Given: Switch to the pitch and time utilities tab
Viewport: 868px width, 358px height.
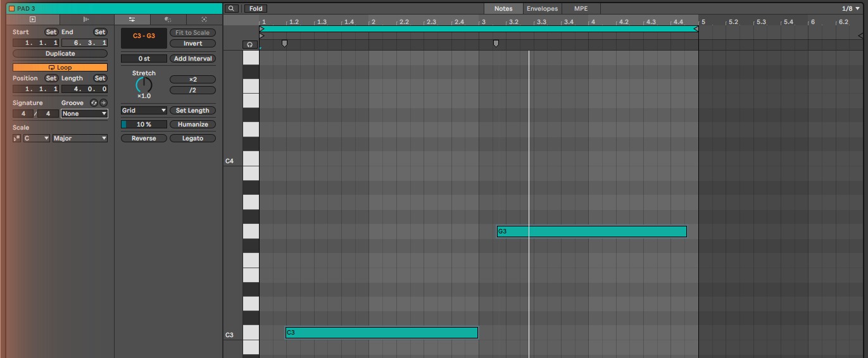Looking at the screenshot, I should pos(132,20).
